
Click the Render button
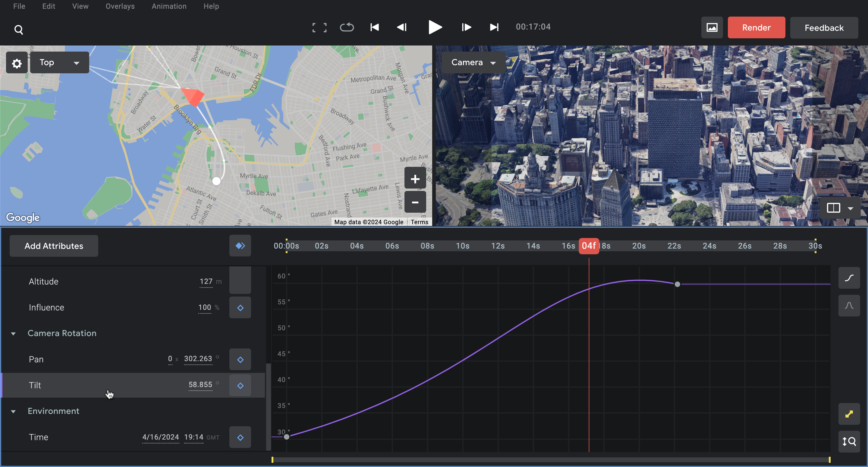click(756, 28)
